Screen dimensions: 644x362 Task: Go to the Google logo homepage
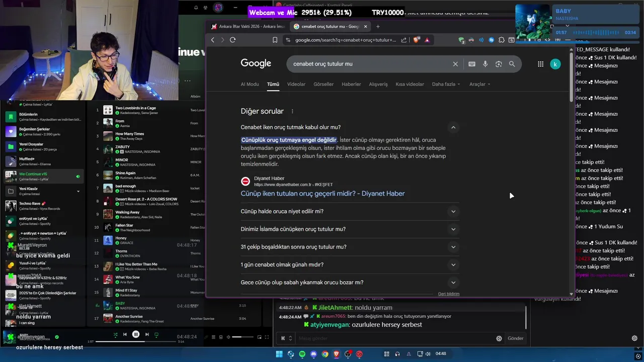pos(256,63)
